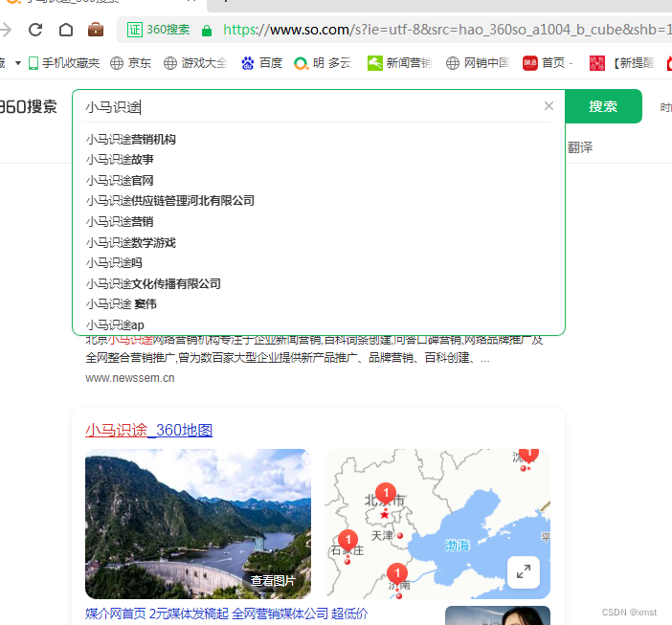This screenshot has width=672, height=625.
Task: Click the green padlock security icon
Action: click(x=207, y=31)
